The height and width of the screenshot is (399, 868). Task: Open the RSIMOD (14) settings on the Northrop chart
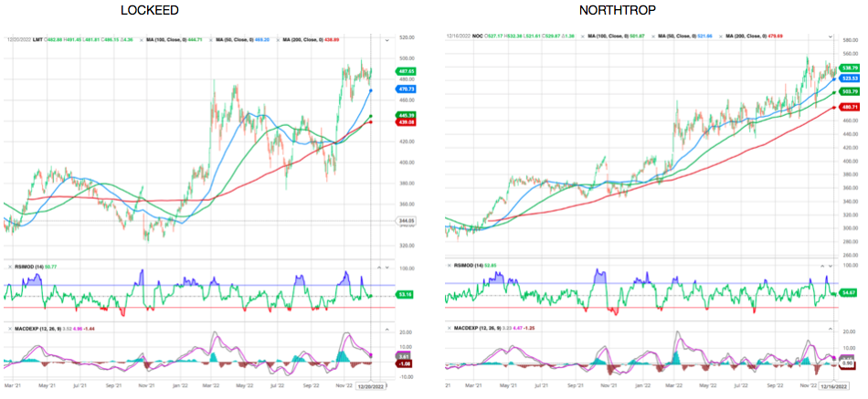pyautogui.click(x=468, y=265)
